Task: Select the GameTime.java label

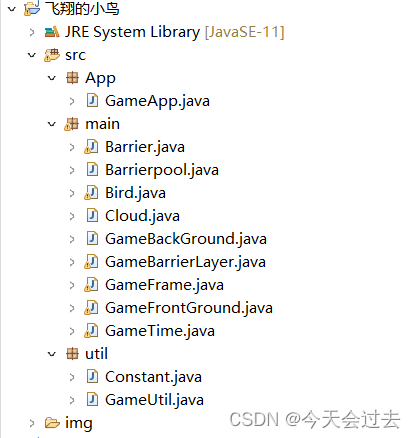Action: point(160,331)
